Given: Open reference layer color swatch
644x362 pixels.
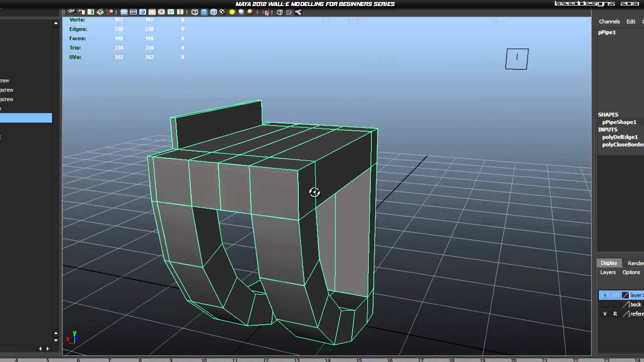Looking at the screenshot, I should click(x=625, y=314).
